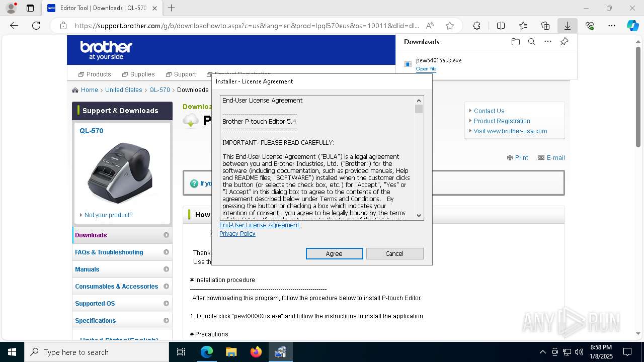Open Edge Settings and more menu
Screen dimensions: 644x362
pyautogui.click(x=612, y=26)
